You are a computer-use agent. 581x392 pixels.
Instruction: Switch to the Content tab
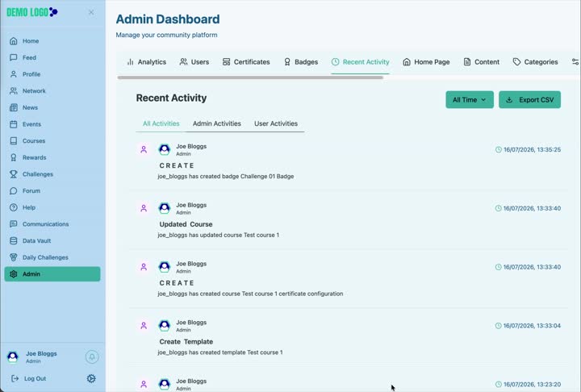click(x=481, y=62)
